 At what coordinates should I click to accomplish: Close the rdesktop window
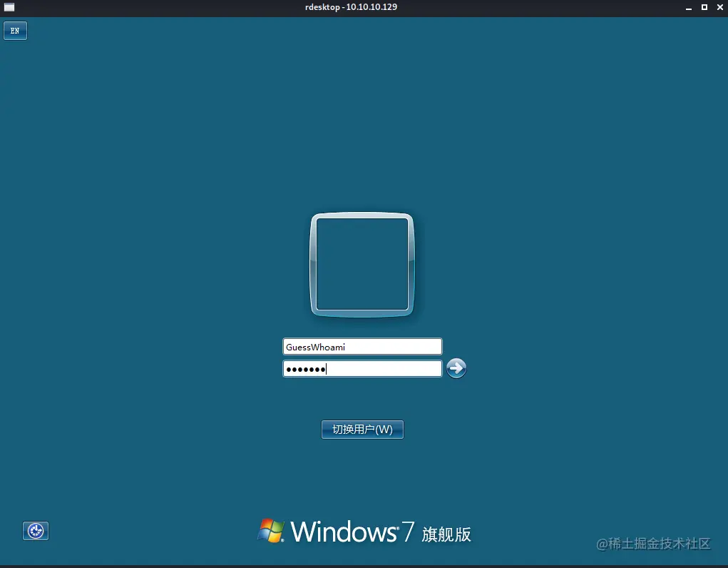(720, 7)
